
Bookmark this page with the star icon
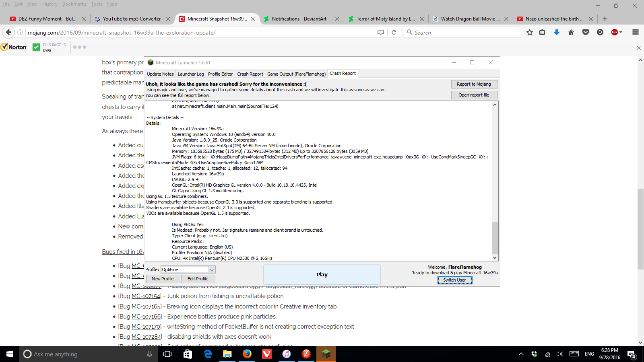click(x=530, y=32)
